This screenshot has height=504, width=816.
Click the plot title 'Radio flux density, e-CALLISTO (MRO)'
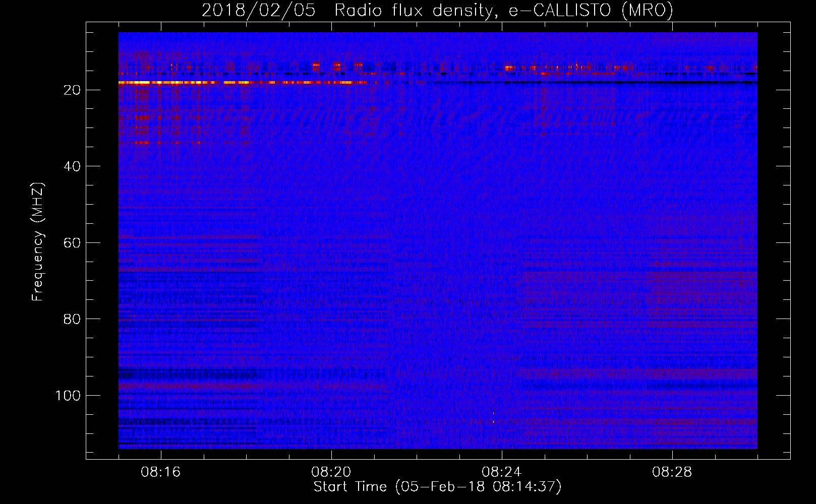pyautogui.click(x=503, y=11)
